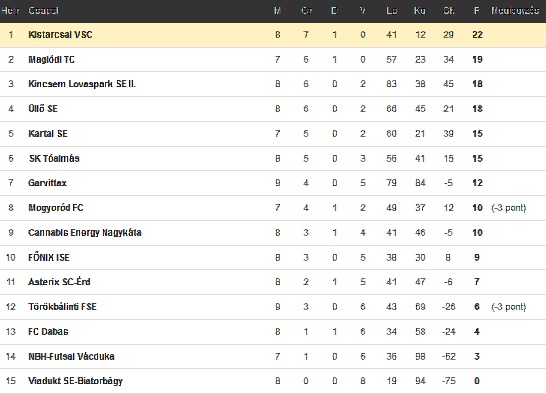Open the Maglódi TC team link
The width and height of the screenshot is (546, 394).
click(52, 60)
